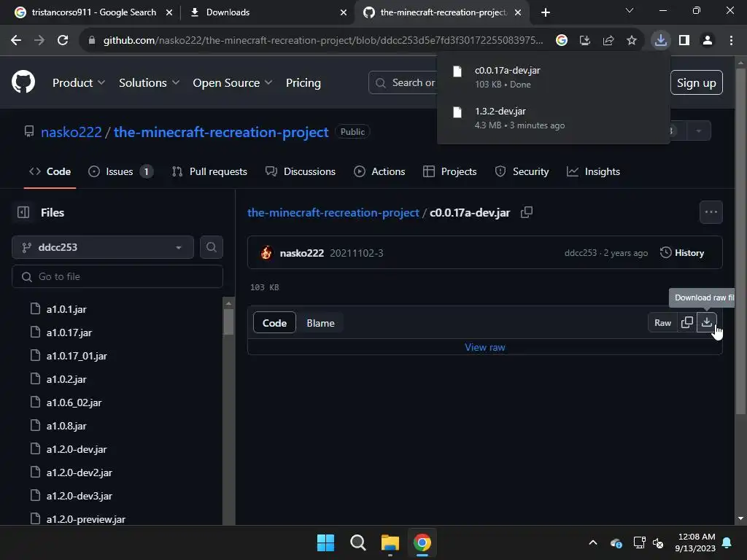Open Chrome profile avatar icon

click(x=708, y=41)
